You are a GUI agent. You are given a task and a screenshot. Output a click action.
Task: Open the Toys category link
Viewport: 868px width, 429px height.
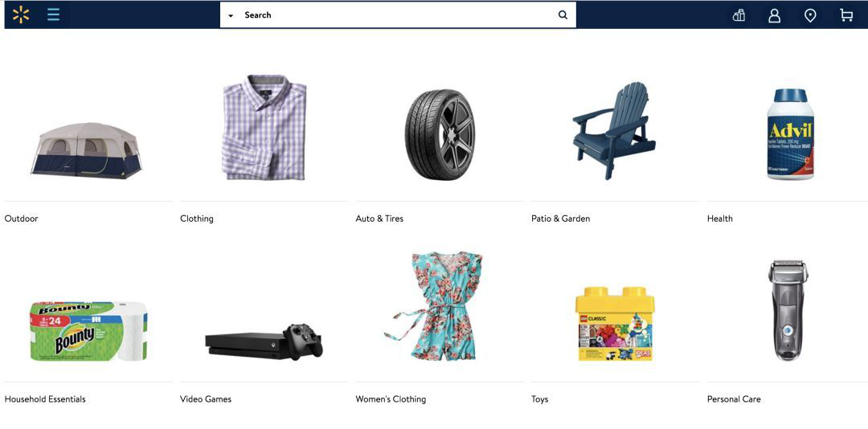click(540, 399)
